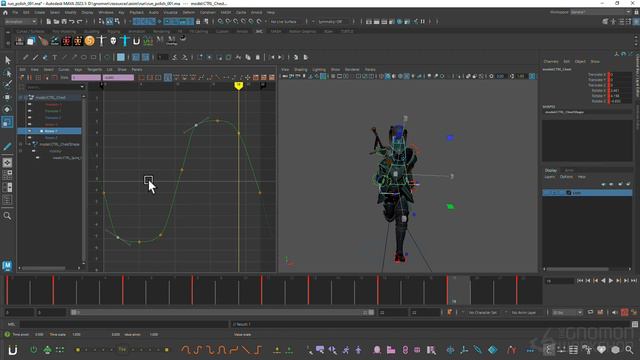Screen dimensions: 640x360
Task: Click the T text tool in modeling toolbar
Action: coord(55,58)
